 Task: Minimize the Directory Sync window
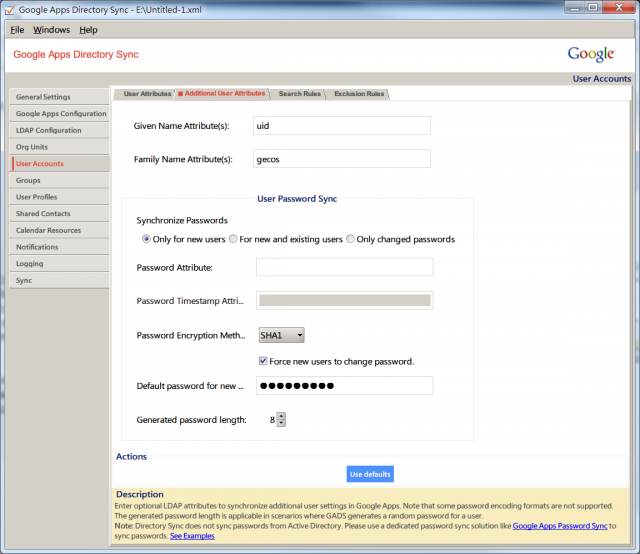[x=575, y=7]
